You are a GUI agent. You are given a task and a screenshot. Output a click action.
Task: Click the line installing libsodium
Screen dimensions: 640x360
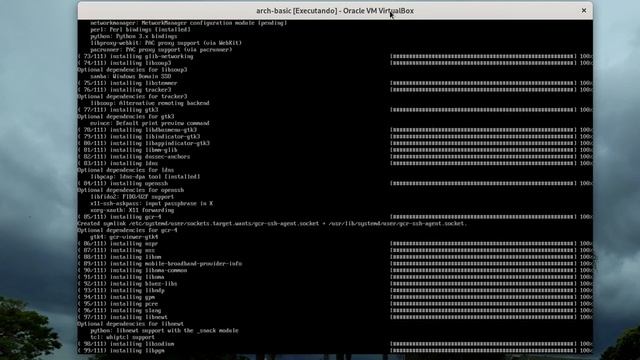[126, 344]
